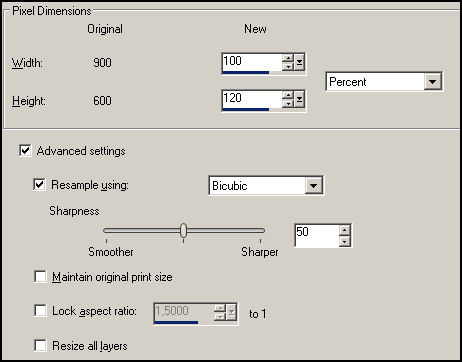Click the Sharpness value field
462x362 pixels.
(317, 236)
